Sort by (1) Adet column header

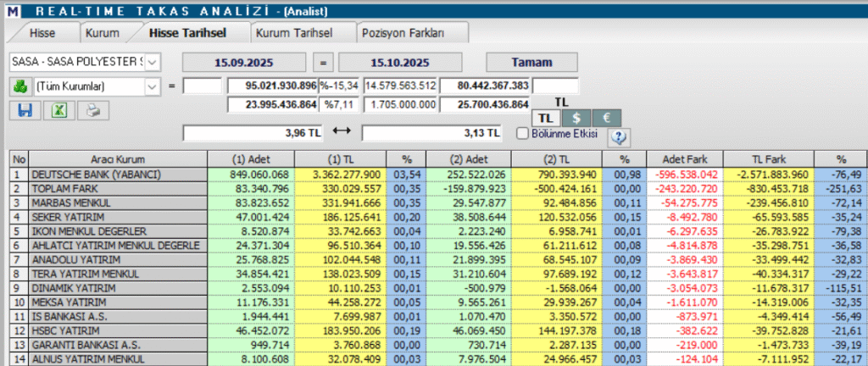tap(251, 159)
